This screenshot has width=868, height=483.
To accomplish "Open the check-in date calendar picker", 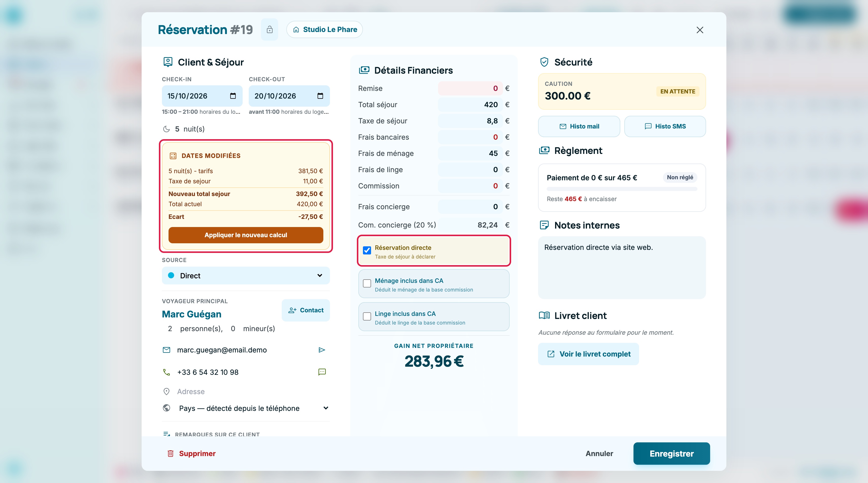I will tap(233, 96).
